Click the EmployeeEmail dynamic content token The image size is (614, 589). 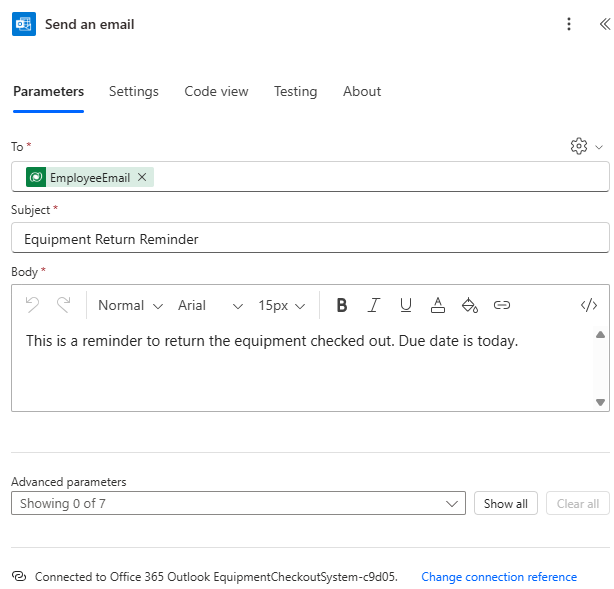(90, 177)
